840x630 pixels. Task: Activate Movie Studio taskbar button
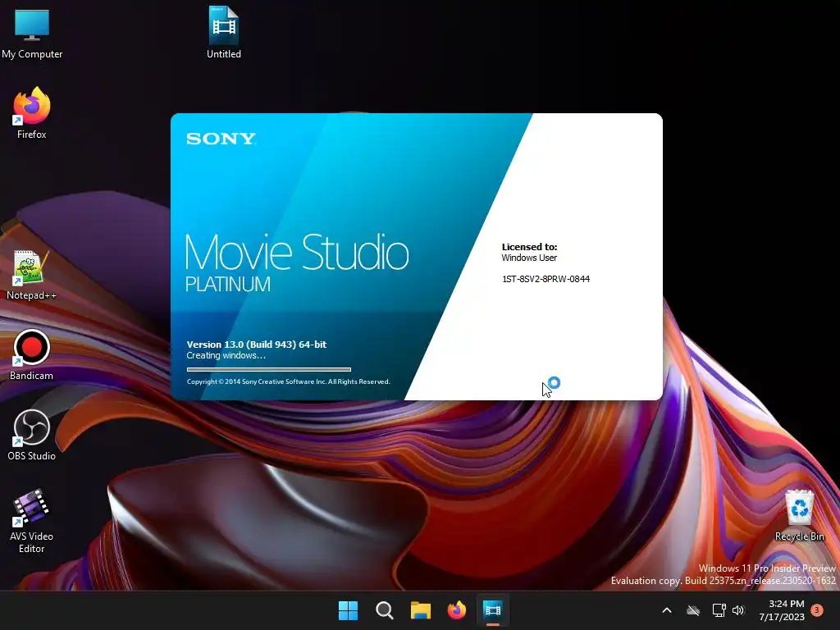pos(493,610)
